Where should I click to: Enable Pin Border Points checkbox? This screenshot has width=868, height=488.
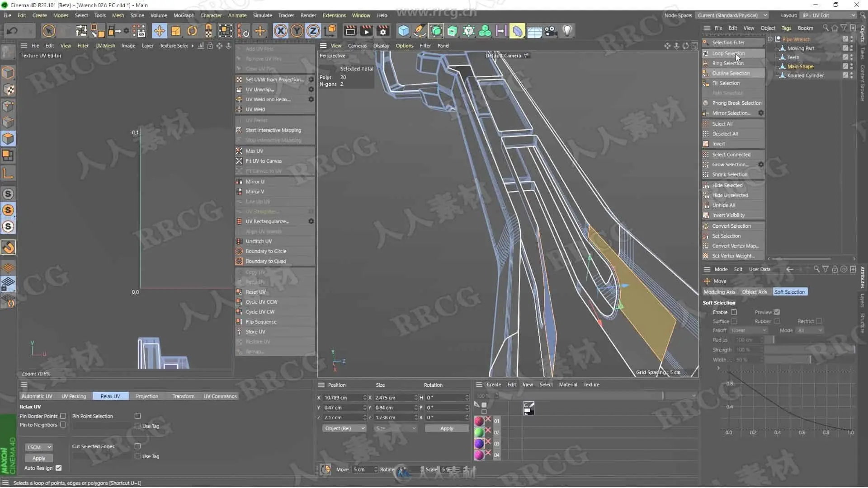pos(63,416)
